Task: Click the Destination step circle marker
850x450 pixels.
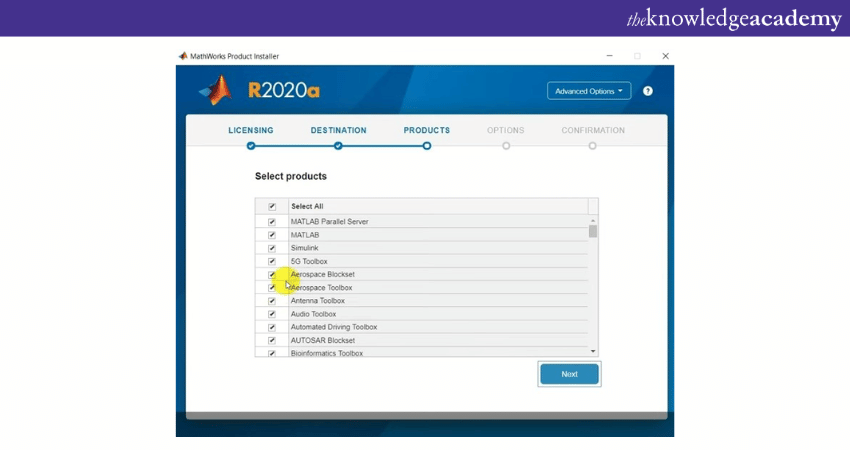Action: coord(338,146)
